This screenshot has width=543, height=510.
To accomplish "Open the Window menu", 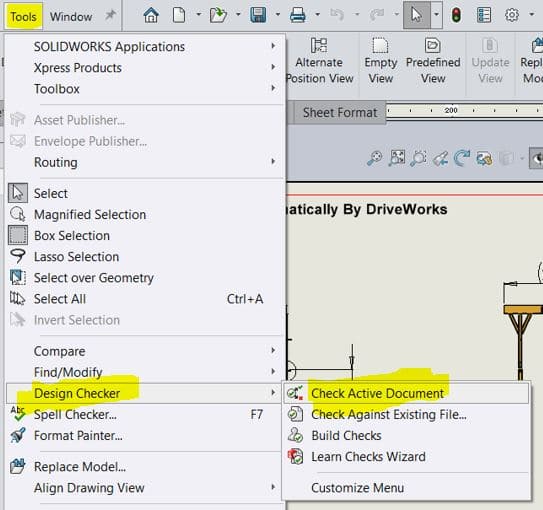I will (x=71, y=16).
